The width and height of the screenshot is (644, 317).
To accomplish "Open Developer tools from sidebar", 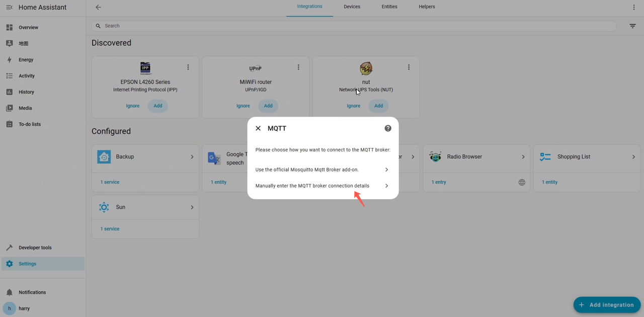I will [x=35, y=248].
